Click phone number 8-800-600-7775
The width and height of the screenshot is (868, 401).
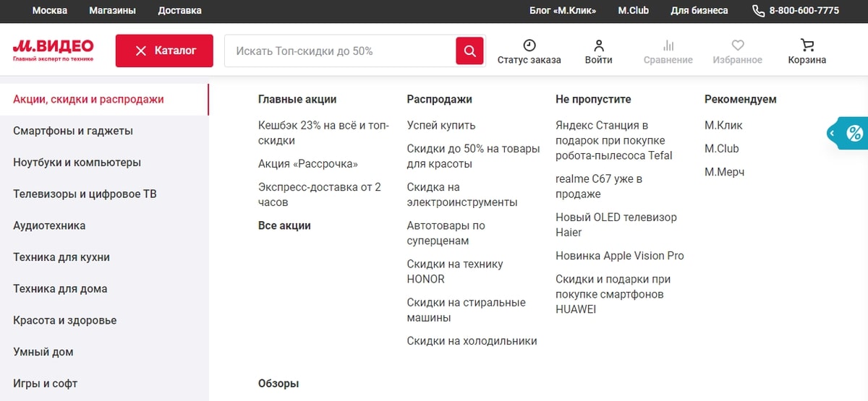pyautogui.click(x=804, y=11)
